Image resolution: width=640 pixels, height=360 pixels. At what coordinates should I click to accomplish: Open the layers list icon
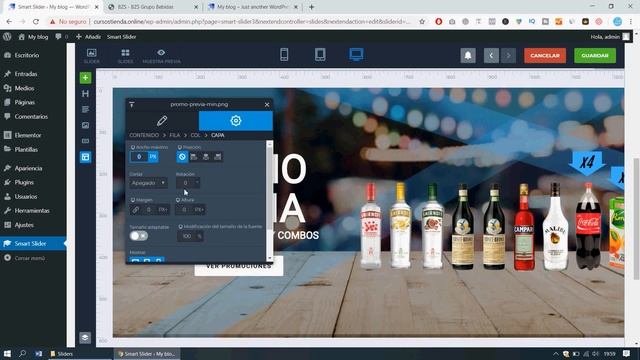85,337
